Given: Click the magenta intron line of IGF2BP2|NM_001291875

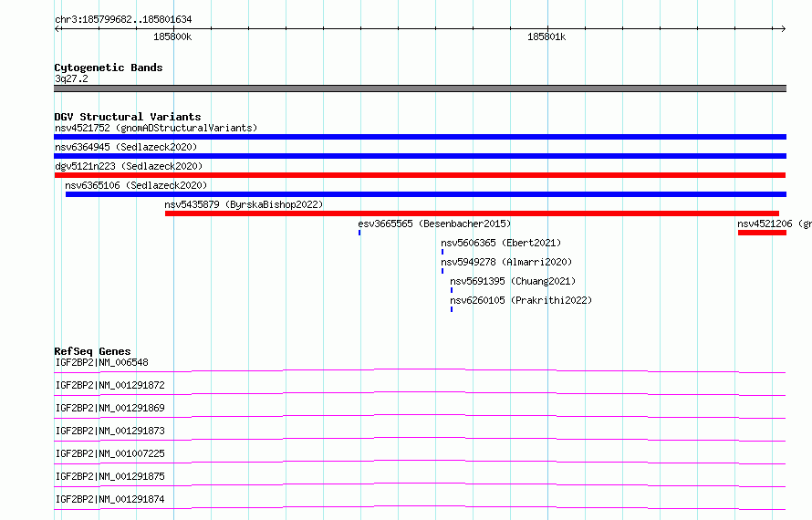Looking at the screenshot, I should (420, 484).
